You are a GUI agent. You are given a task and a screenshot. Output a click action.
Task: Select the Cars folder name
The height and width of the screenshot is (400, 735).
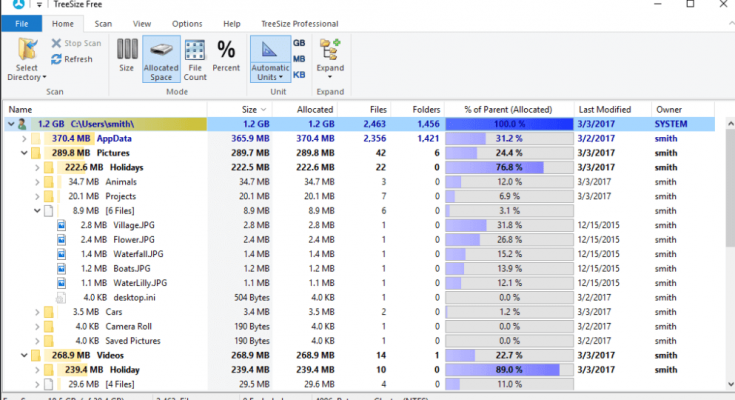point(114,312)
